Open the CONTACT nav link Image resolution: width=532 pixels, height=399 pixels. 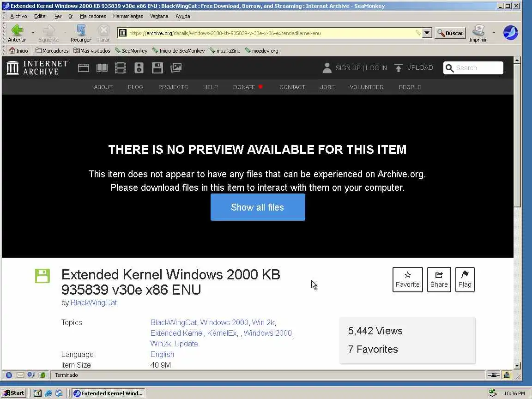[x=292, y=87]
